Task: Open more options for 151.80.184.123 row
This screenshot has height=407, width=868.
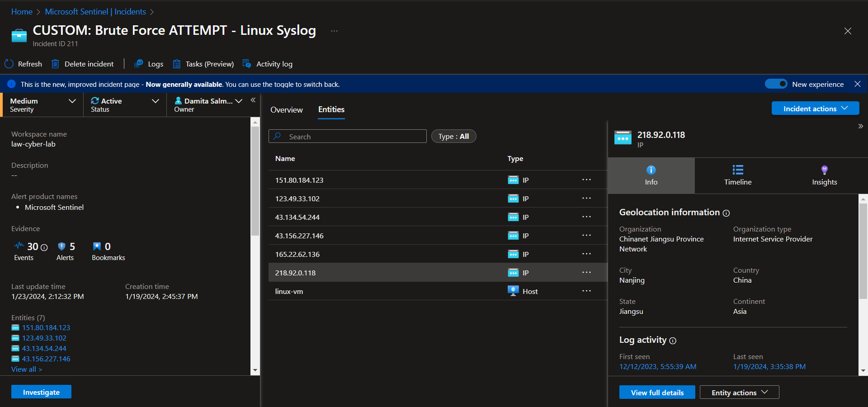Action: (586, 180)
